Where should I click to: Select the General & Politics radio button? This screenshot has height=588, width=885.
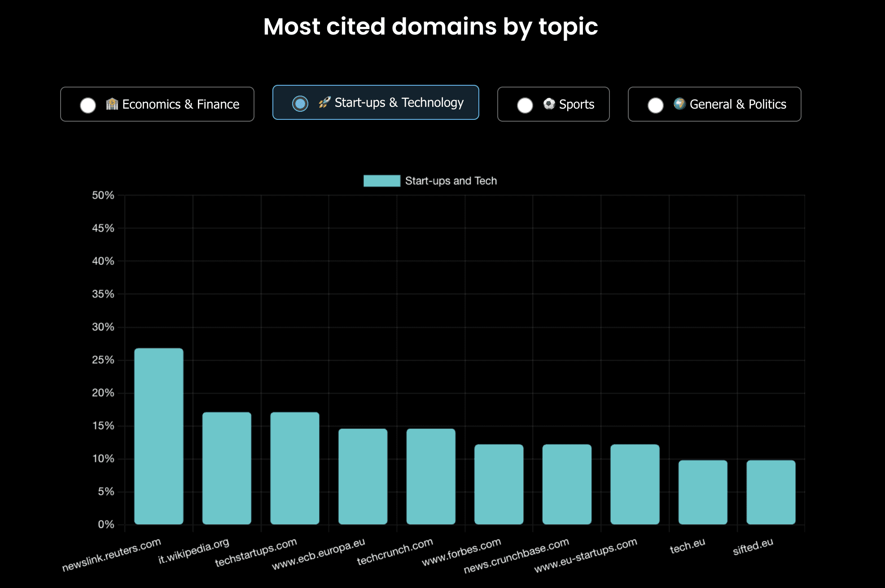(x=656, y=104)
